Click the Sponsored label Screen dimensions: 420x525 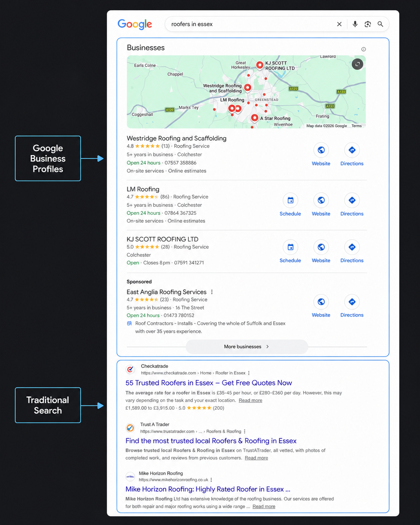139,282
